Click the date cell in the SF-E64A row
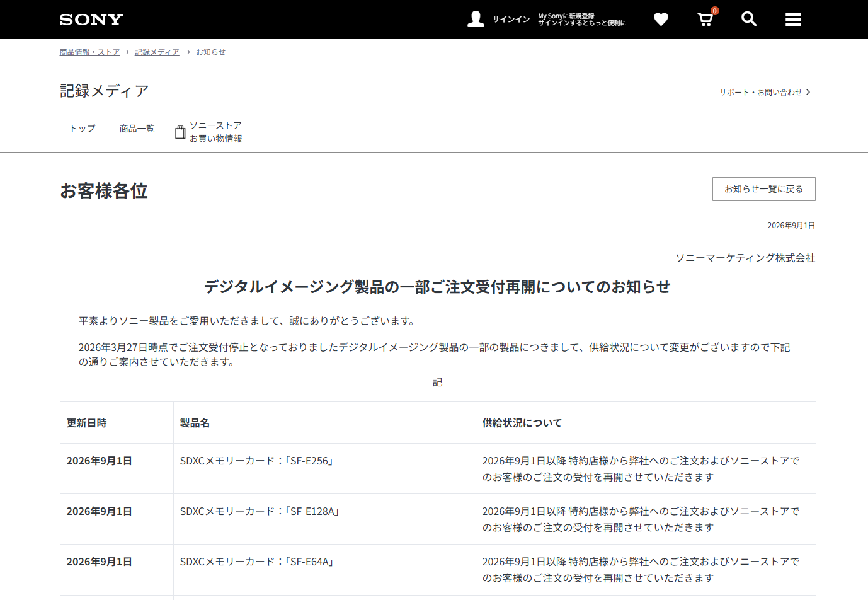The image size is (868, 600). click(x=117, y=570)
